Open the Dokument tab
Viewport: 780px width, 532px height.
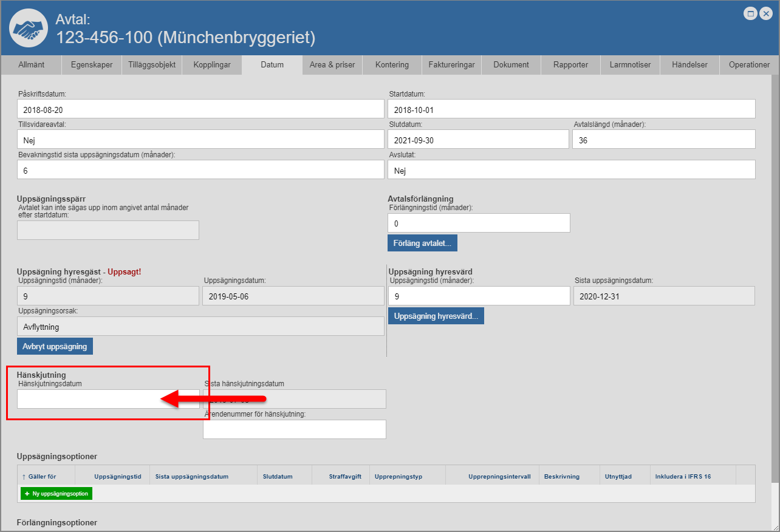click(x=511, y=65)
